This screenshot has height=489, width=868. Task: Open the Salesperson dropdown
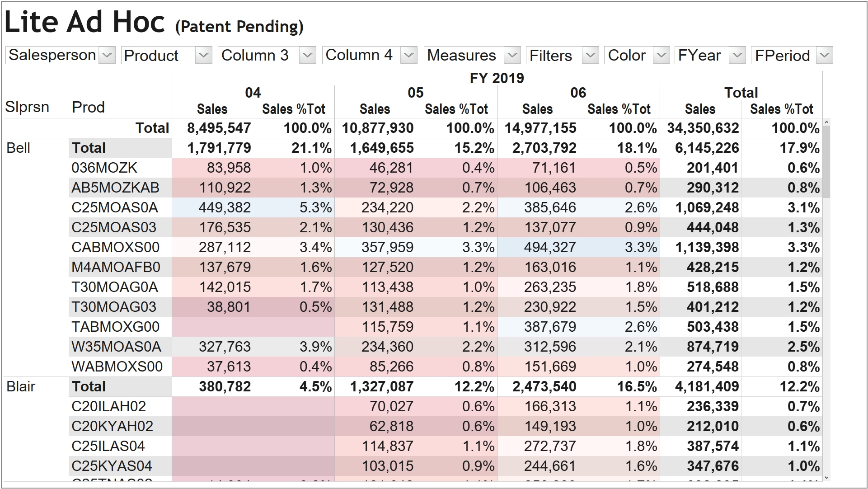[x=107, y=56]
